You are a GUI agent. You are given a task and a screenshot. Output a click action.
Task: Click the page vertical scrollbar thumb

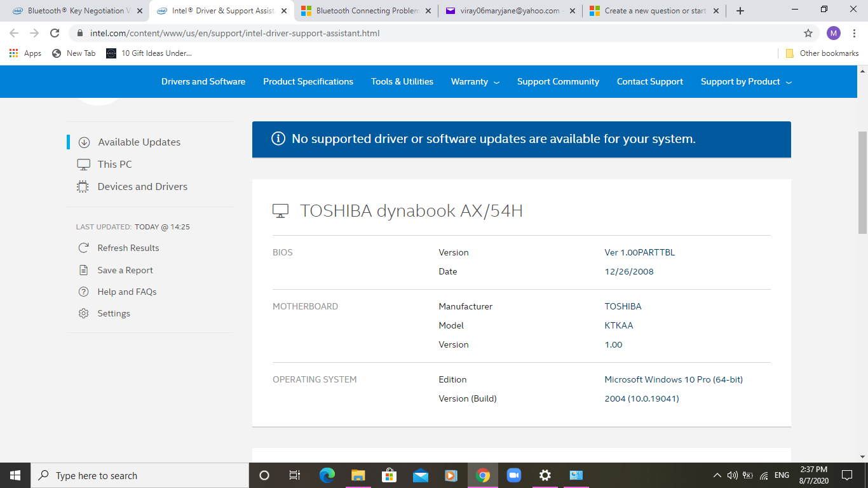863,182
